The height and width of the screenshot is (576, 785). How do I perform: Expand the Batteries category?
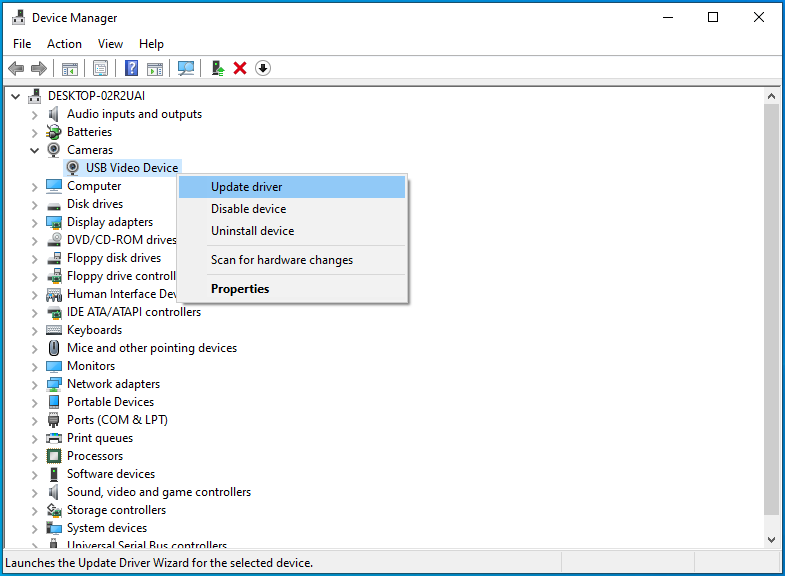pyautogui.click(x=35, y=132)
